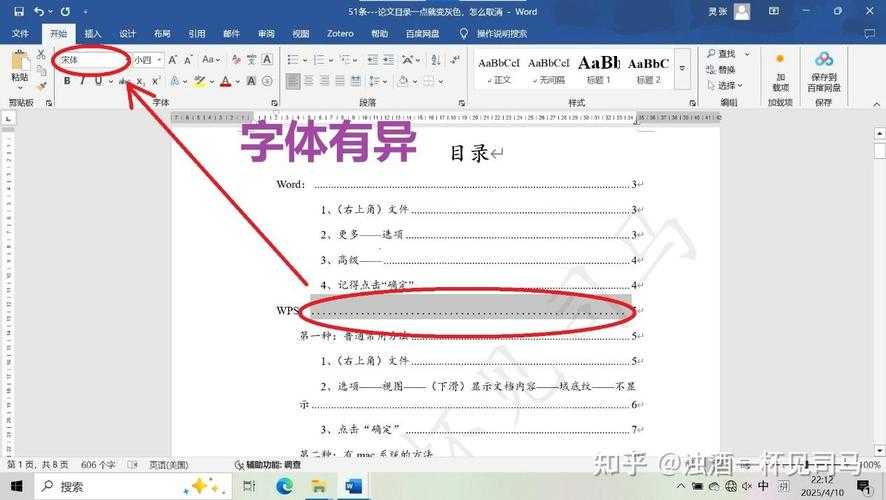Click the Cut scissors icon
This screenshot has width=886, height=500.
pos(41,54)
